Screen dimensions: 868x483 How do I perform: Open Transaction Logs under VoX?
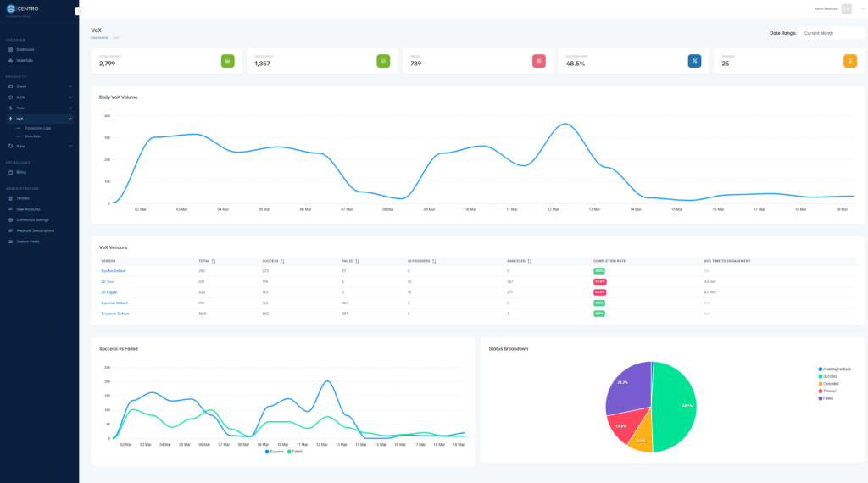tap(37, 128)
